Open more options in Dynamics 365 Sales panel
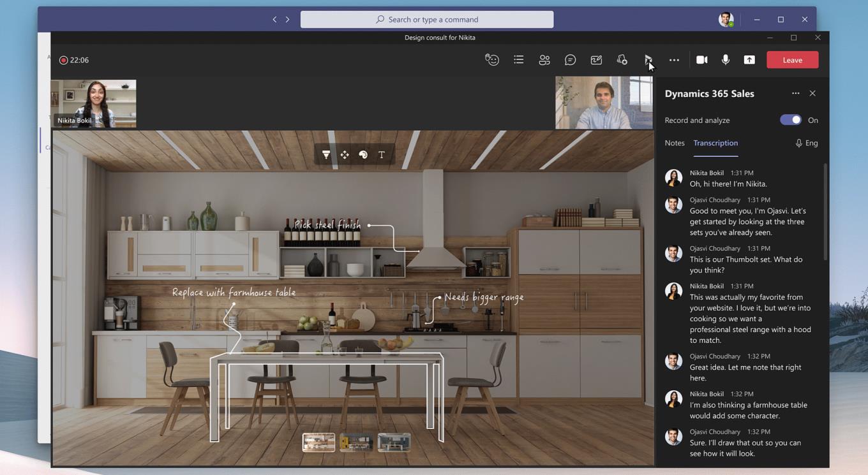The width and height of the screenshot is (868, 475). pyautogui.click(x=796, y=93)
